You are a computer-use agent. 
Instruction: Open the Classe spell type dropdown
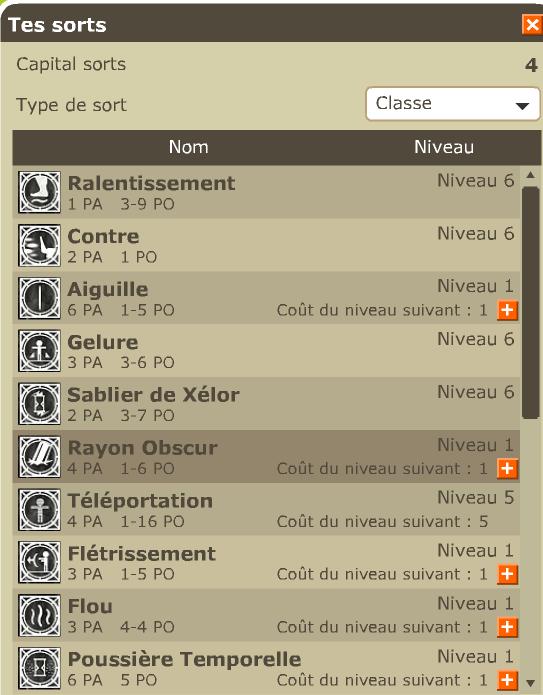pos(453,104)
